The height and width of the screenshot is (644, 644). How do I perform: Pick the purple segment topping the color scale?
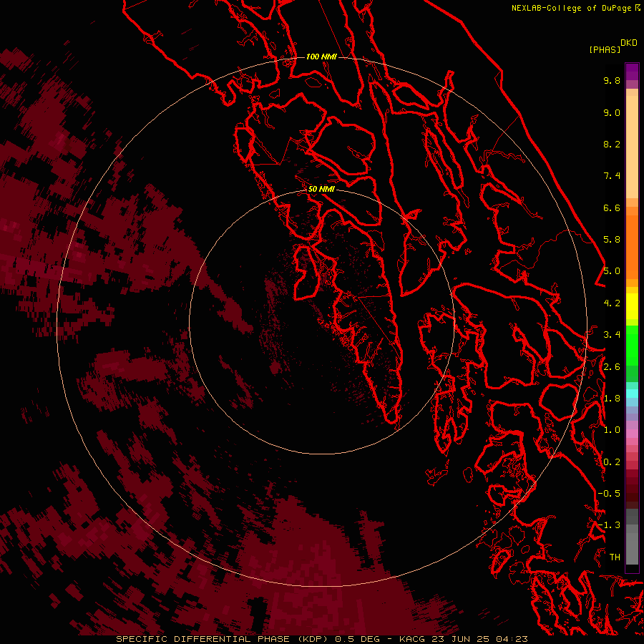pyautogui.click(x=632, y=72)
